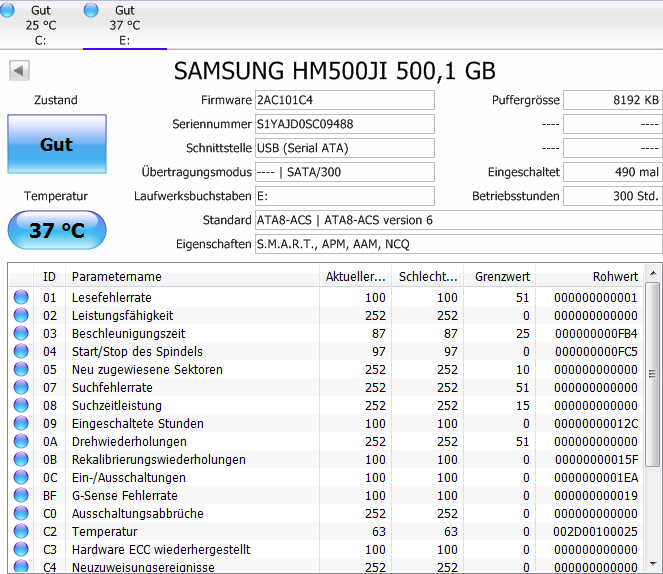
Task: Click the status orb for Suchfehlerrate row
Action: tap(21, 387)
